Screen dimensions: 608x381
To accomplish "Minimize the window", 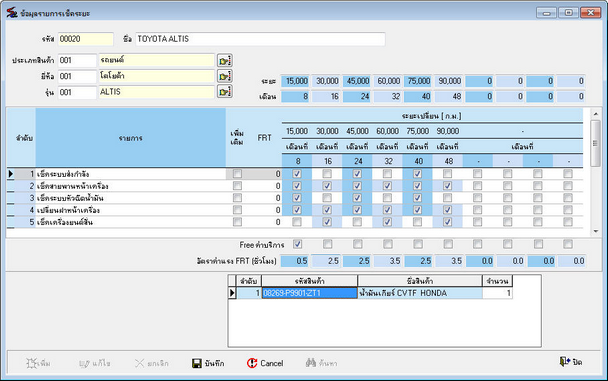I will 547,13.
